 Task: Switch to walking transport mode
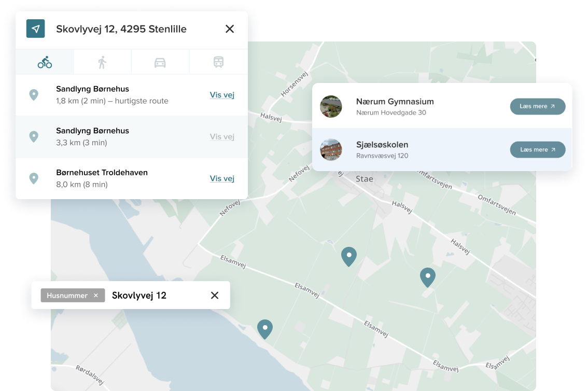click(102, 62)
